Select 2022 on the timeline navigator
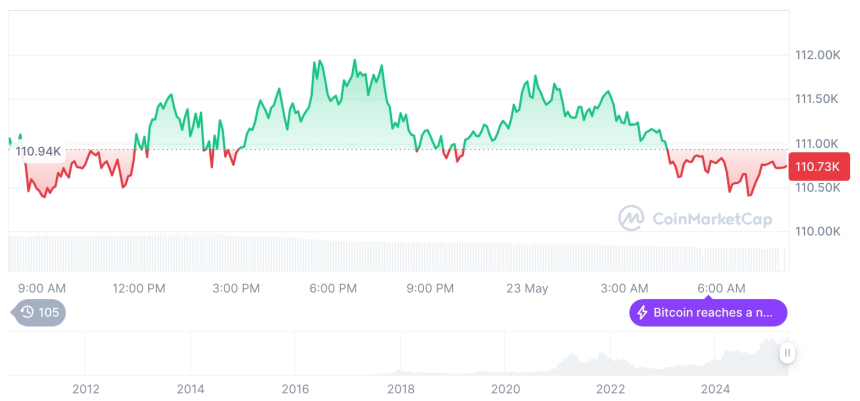 610,388
